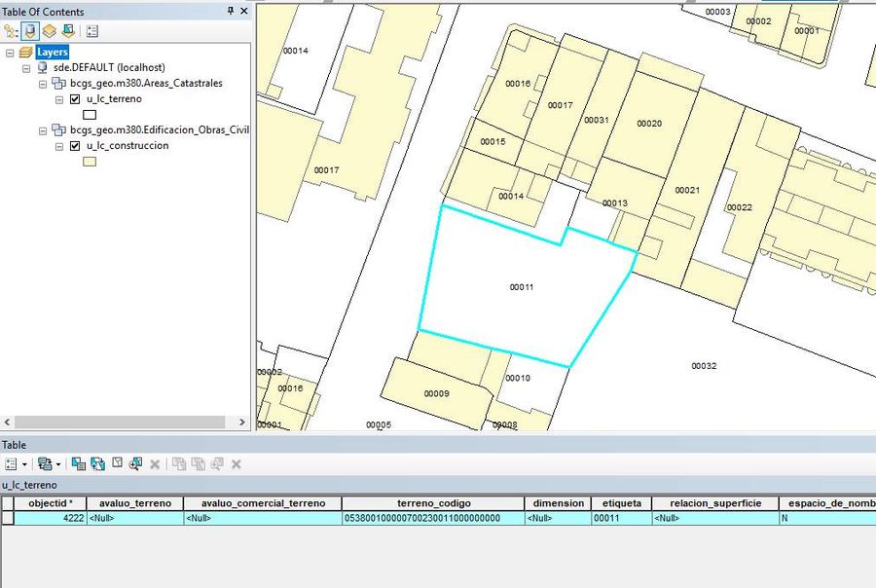876x588 pixels.
Task: Uncheck the u_lc_terreno layer visibility
Action: [75, 99]
